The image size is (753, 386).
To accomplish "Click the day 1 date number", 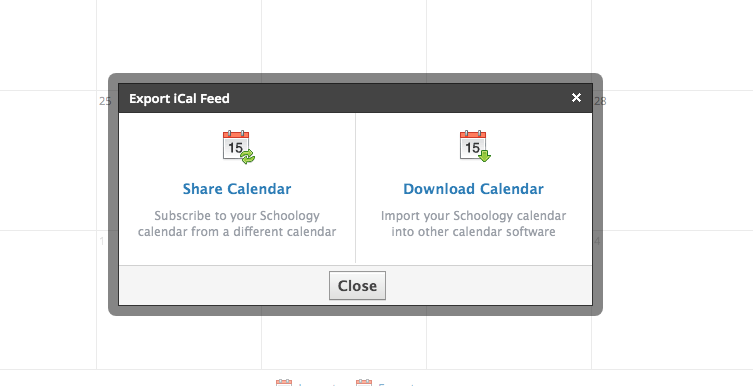I will click(102, 241).
